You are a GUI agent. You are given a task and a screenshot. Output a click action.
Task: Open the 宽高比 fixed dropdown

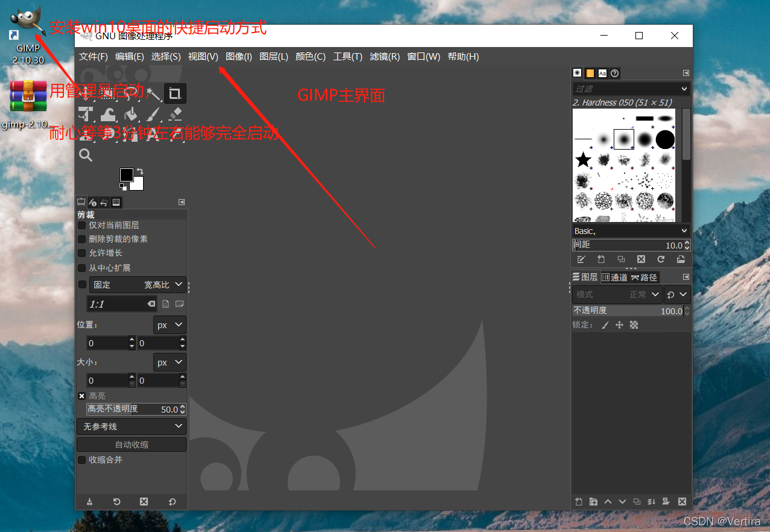pos(138,285)
